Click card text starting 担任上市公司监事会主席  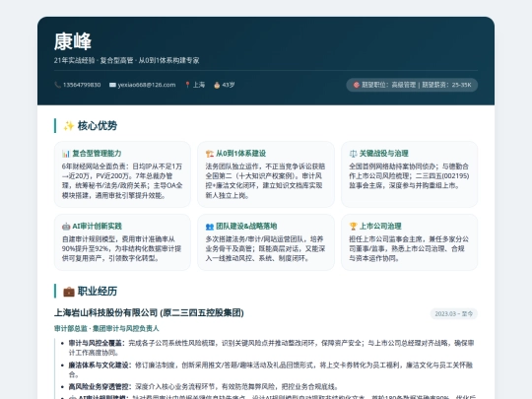point(409,248)
